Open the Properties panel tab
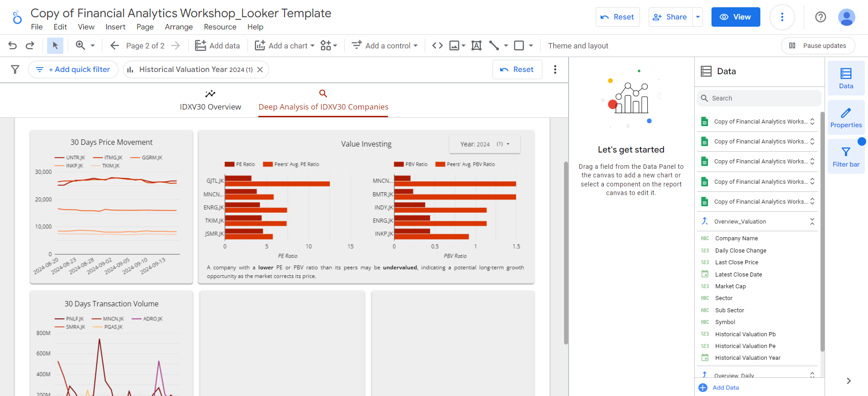This screenshot has height=396, width=868. pyautogui.click(x=846, y=118)
